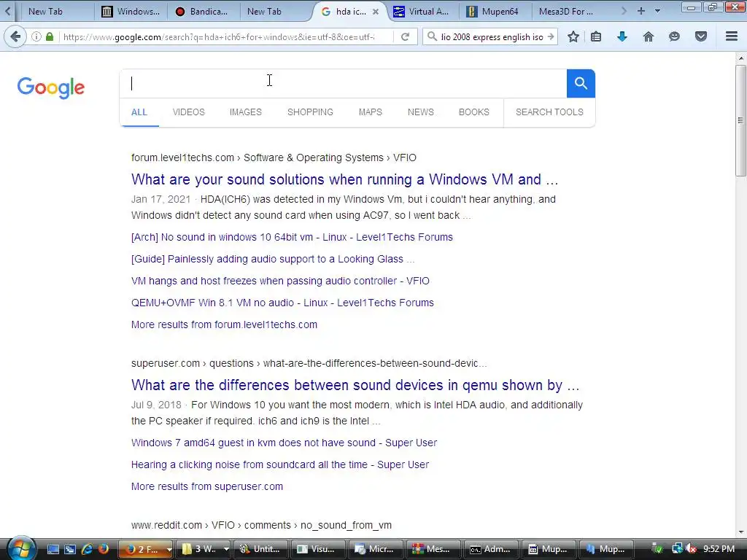Click the muted volume tray icon
Screen dimensions: 747x560
(692, 549)
